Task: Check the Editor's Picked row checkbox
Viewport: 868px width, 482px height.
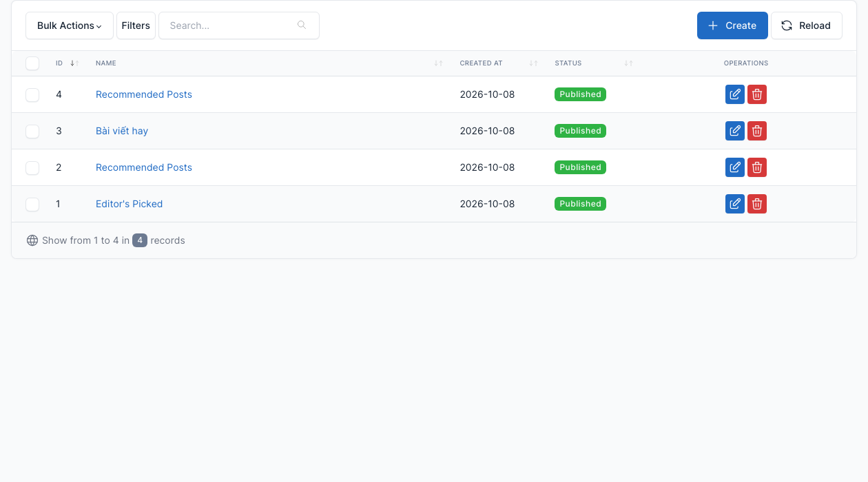Action: point(32,204)
